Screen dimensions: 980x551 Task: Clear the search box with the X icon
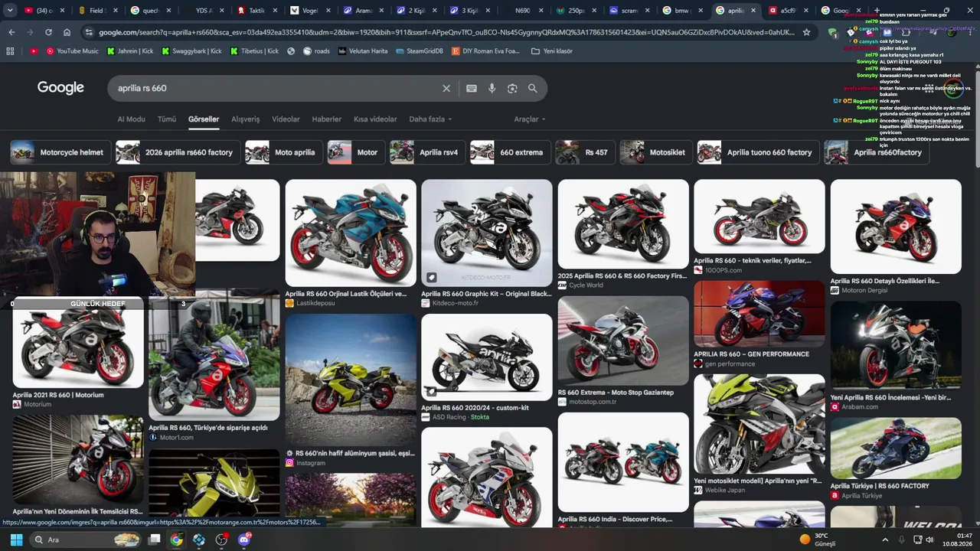tap(446, 88)
